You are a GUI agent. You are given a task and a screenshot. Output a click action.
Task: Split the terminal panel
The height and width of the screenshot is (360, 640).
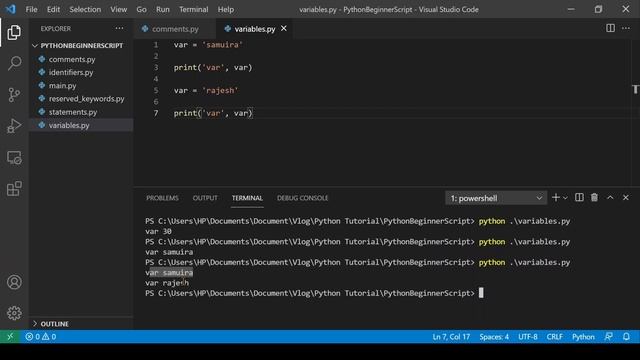click(579, 198)
